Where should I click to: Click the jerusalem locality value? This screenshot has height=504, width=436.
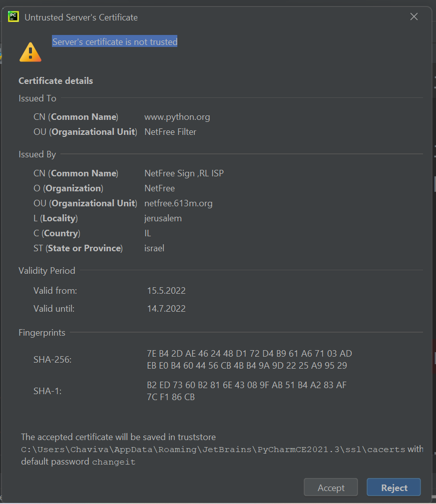[x=163, y=218]
